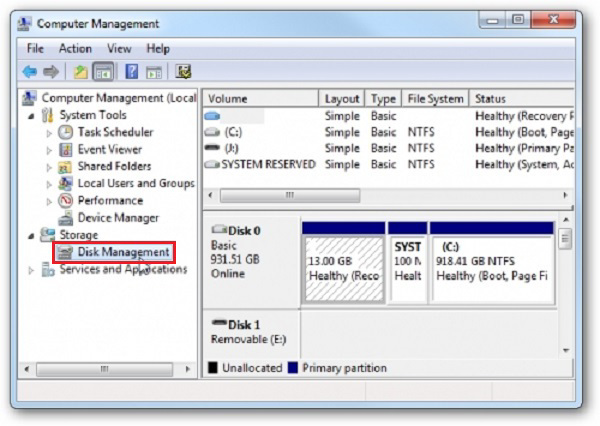The height and width of the screenshot is (426, 600).
Task: Click the blue Help toolbar icon
Action: 131,71
